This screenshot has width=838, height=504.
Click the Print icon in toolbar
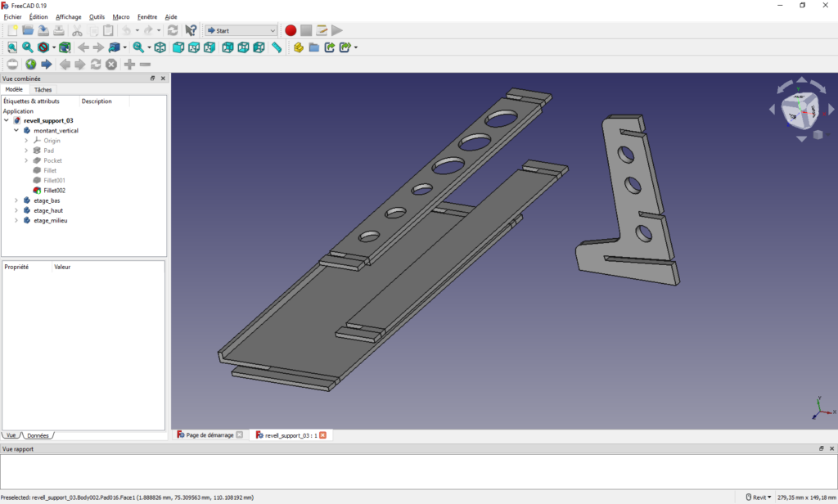(x=59, y=30)
